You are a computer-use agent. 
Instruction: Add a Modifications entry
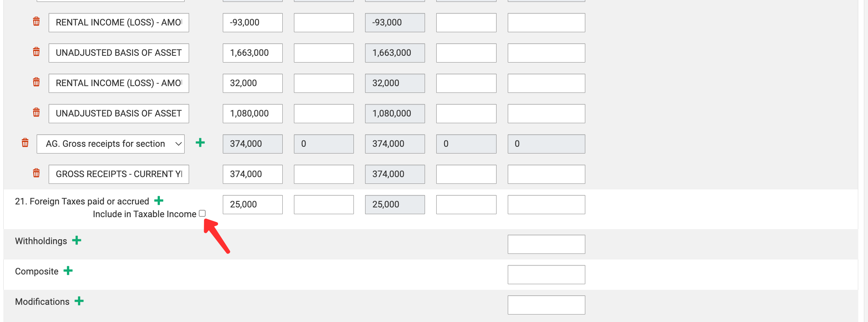tap(79, 301)
